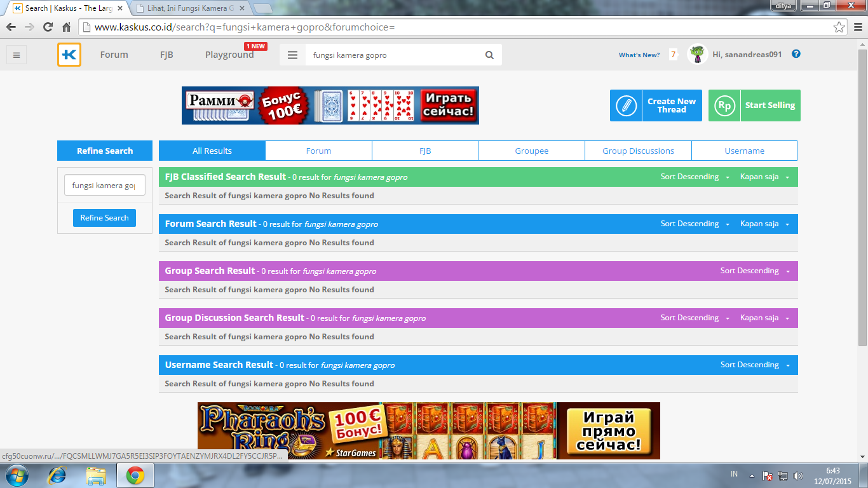
Task: Open the What's New? link
Action: [x=639, y=55]
